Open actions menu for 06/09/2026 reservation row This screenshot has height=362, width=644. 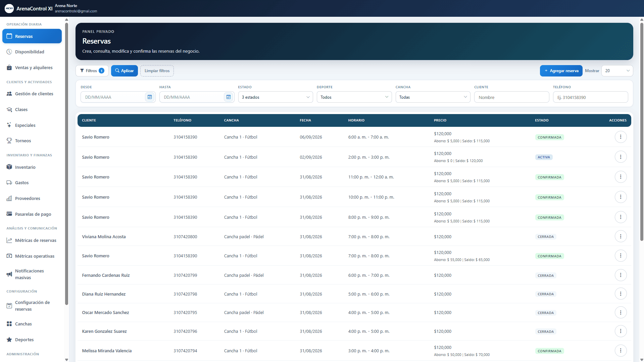point(621,137)
